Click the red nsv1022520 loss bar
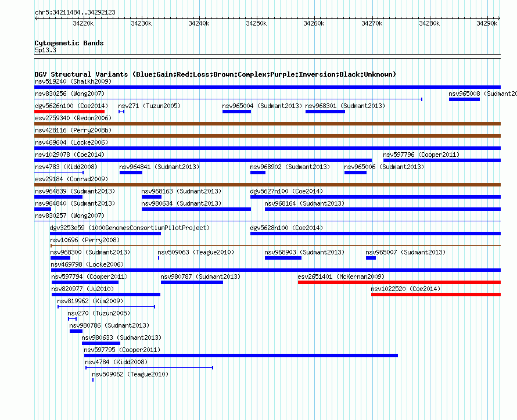Screen dimensions: 517x420 pyautogui.click(x=436, y=295)
